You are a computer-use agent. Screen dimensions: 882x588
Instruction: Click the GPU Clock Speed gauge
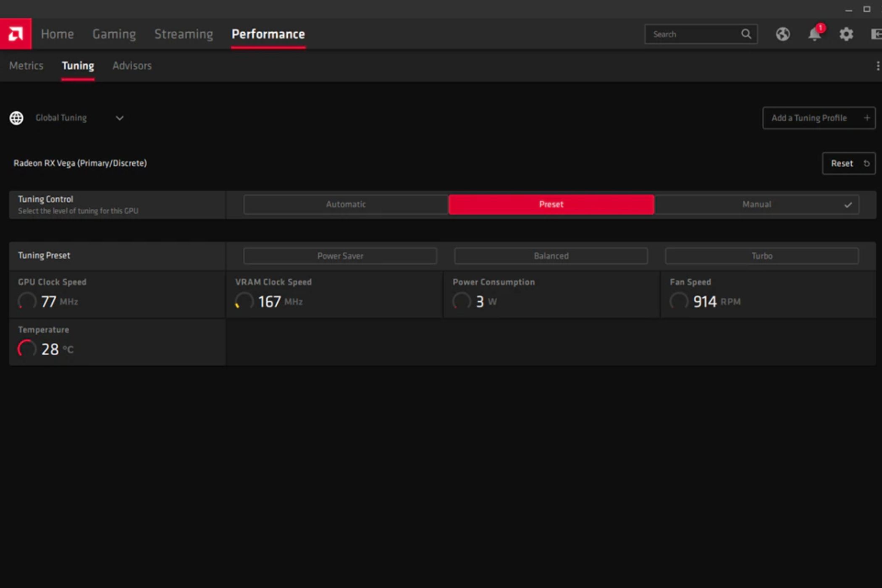point(27,301)
